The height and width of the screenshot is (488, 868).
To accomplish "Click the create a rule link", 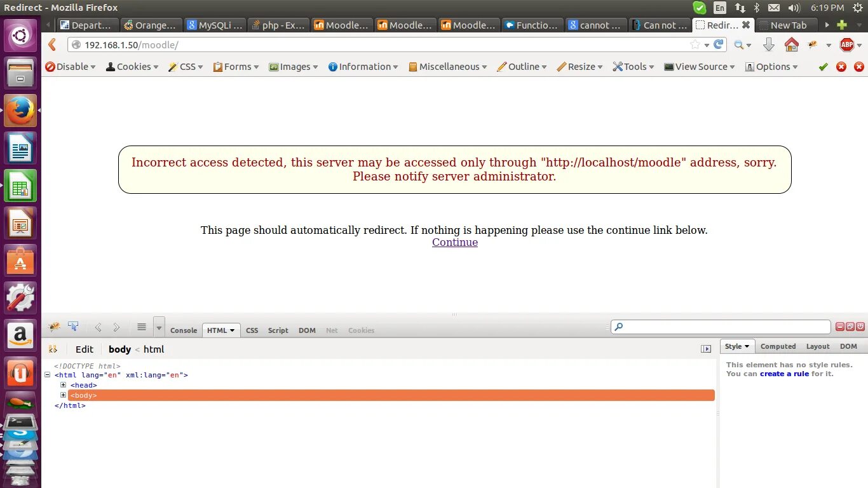I will click(785, 374).
